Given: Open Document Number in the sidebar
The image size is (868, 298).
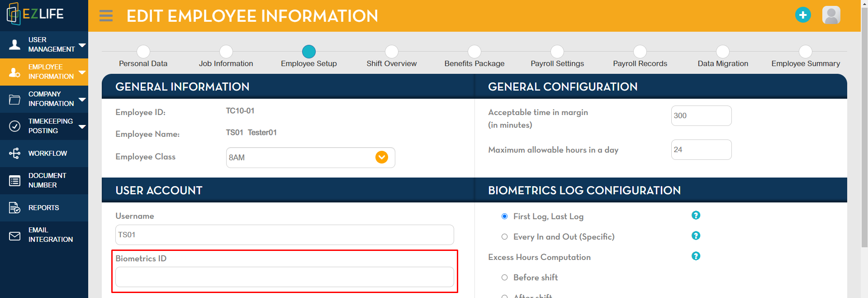Looking at the screenshot, I should (x=44, y=181).
